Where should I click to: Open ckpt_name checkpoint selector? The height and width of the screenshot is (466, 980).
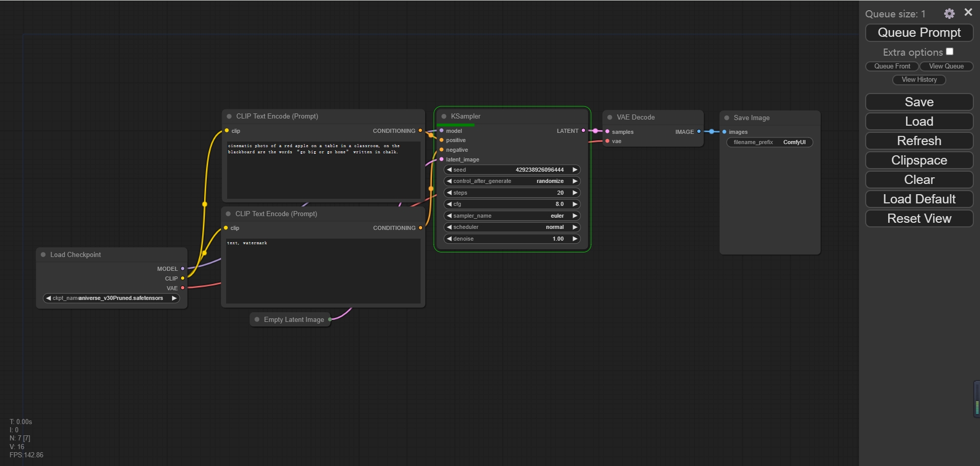[x=111, y=298]
